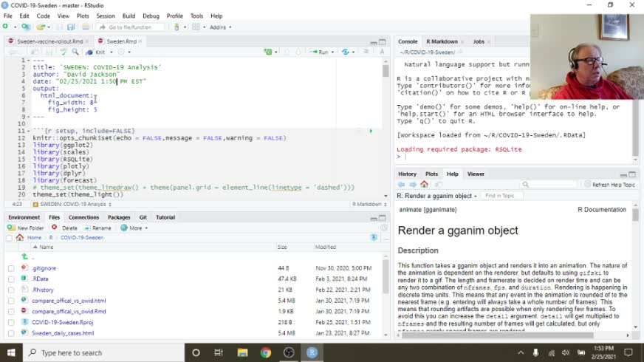Sort files by the Name column header
The width and height of the screenshot is (644, 362).
click(x=46, y=247)
